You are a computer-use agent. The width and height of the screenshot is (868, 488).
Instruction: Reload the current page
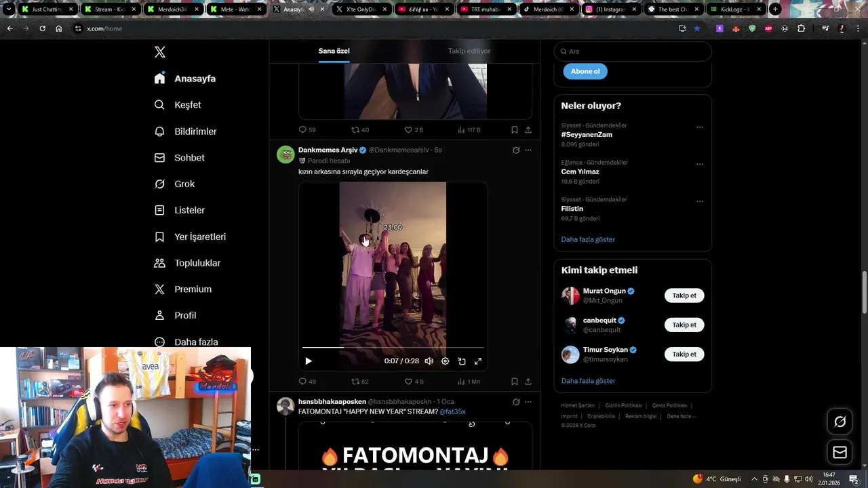pyautogui.click(x=42, y=28)
